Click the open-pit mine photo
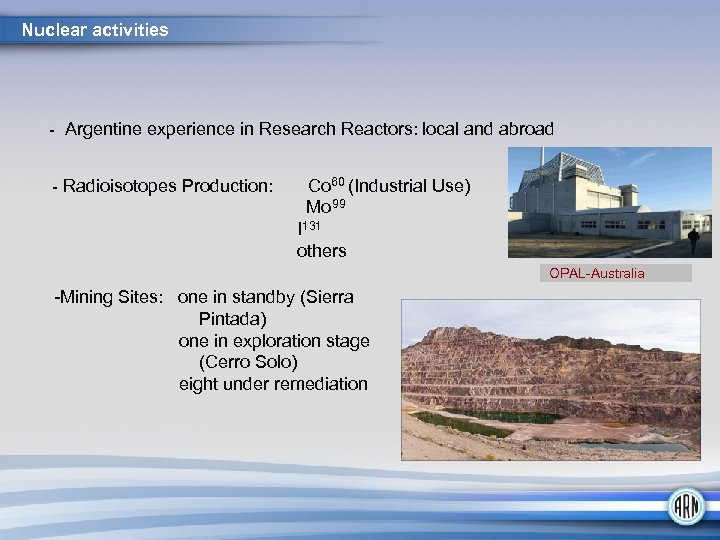 tap(551, 380)
